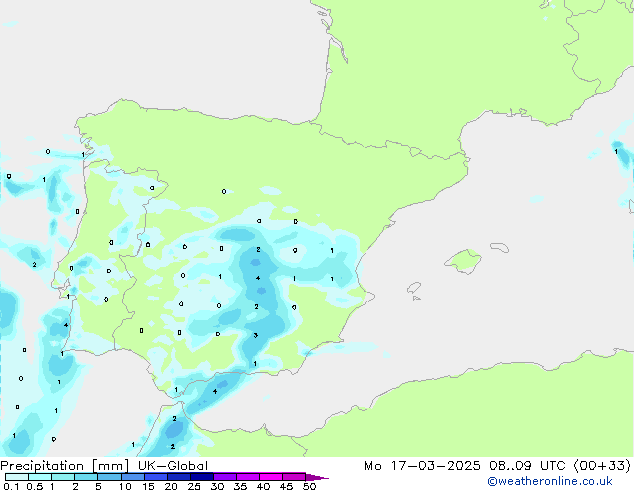
Task: Click the "40" legend scale label
Action: click(x=263, y=486)
